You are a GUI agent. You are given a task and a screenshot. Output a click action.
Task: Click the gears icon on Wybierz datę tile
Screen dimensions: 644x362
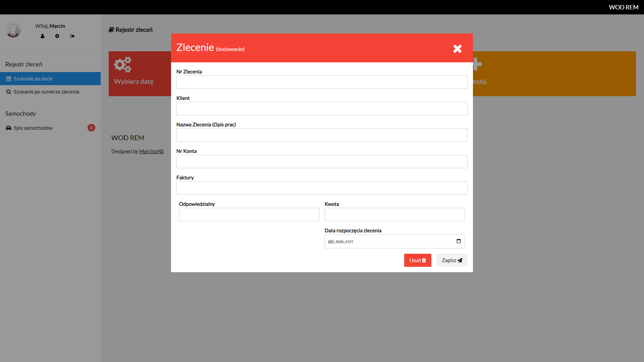pyautogui.click(x=123, y=65)
